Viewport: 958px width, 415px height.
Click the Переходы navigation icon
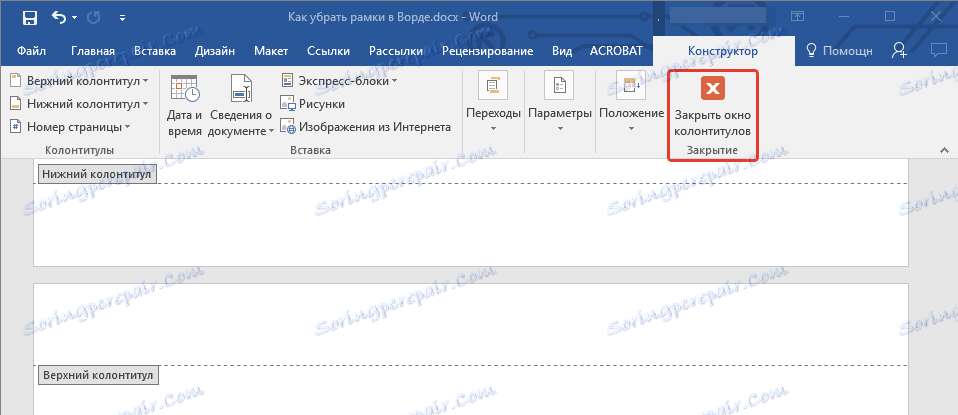[493, 87]
